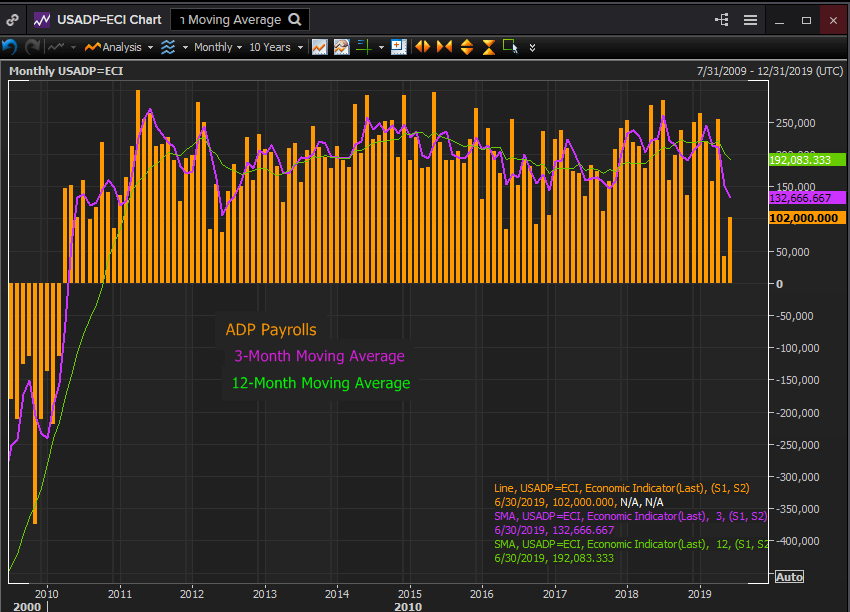Click the 250,000 label on price axis
The width and height of the screenshot is (850, 612).
tap(795, 123)
